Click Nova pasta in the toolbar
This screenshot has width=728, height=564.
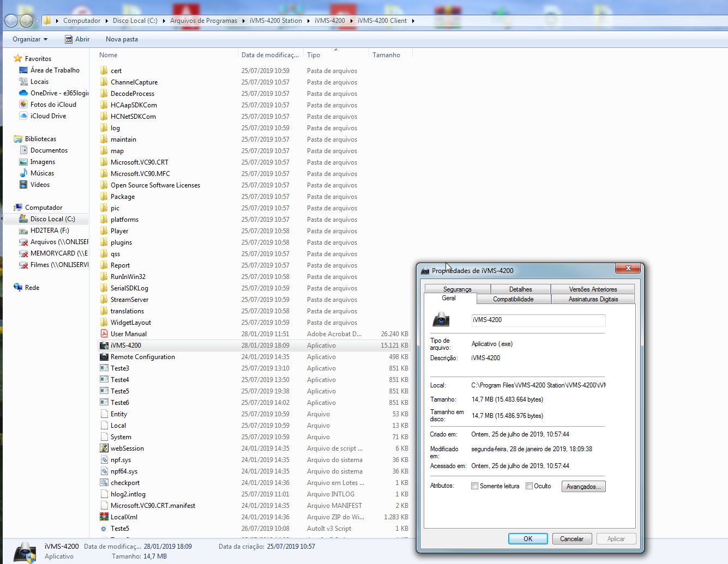point(122,39)
